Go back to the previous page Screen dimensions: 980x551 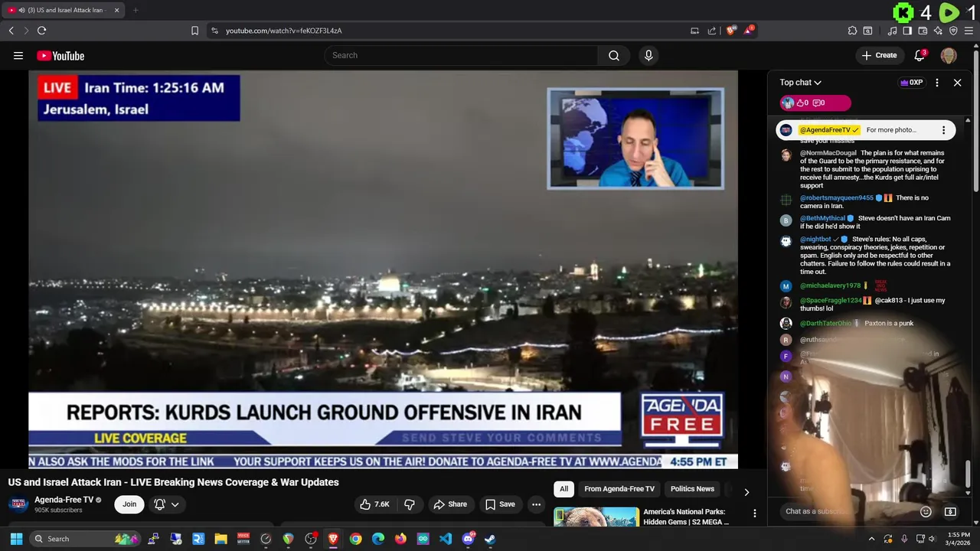point(11,31)
